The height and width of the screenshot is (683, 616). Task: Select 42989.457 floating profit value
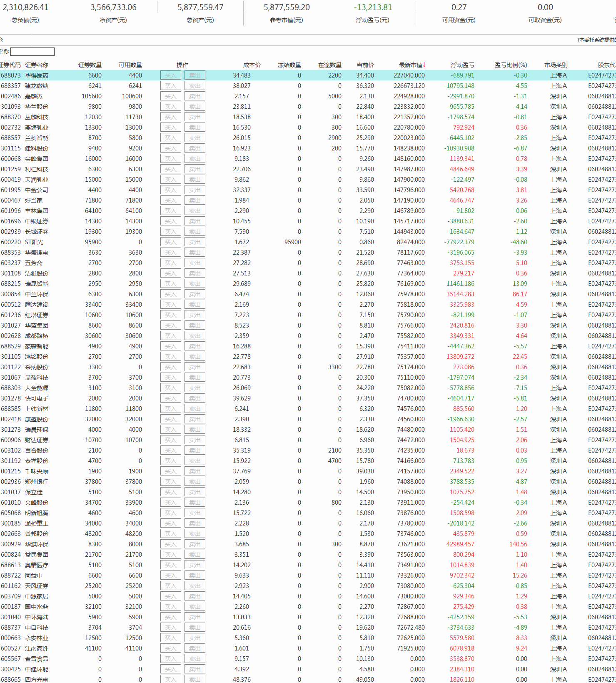(x=460, y=544)
